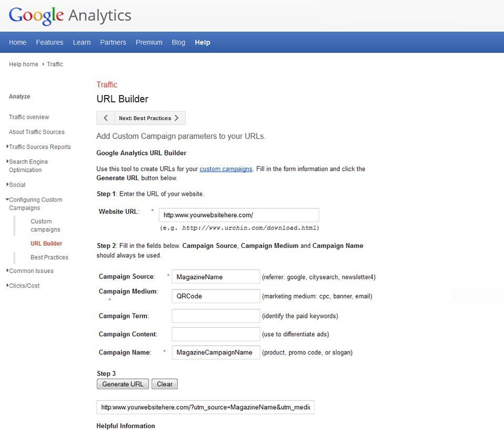Viewport: 504px width, 436px height.
Task: Go to previous article with left chevron
Action: click(x=106, y=118)
